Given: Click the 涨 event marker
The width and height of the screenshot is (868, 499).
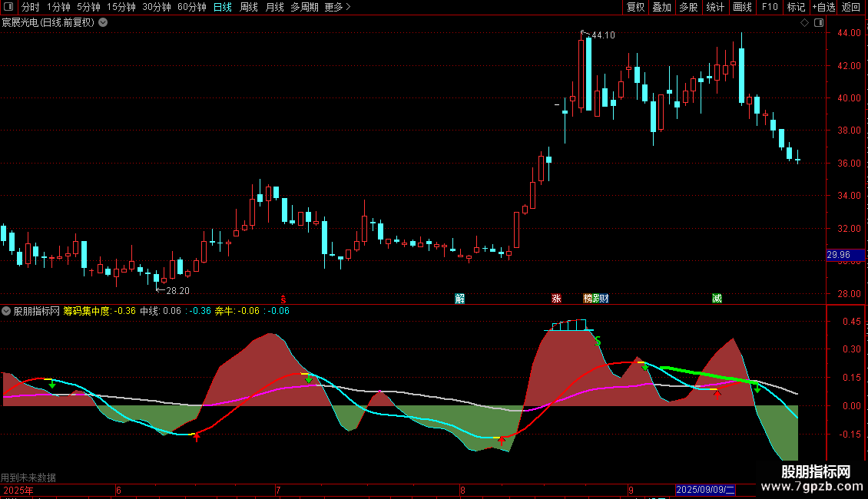Looking at the screenshot, I should pyautogui.click(x=556, y=299).
